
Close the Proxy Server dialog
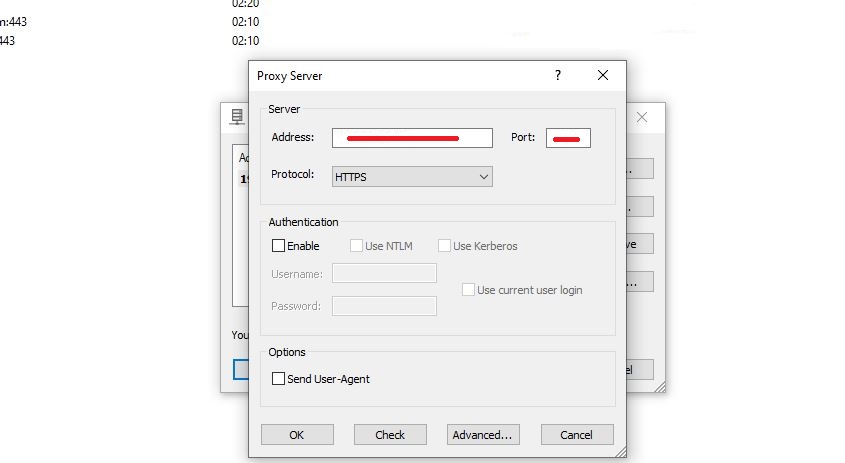602,75
